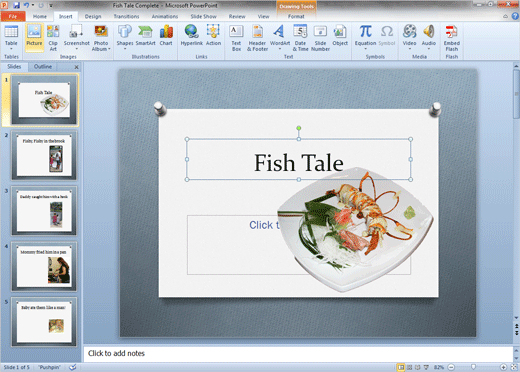Toggle Slide Sorter view in status bar

coord(410,367)
